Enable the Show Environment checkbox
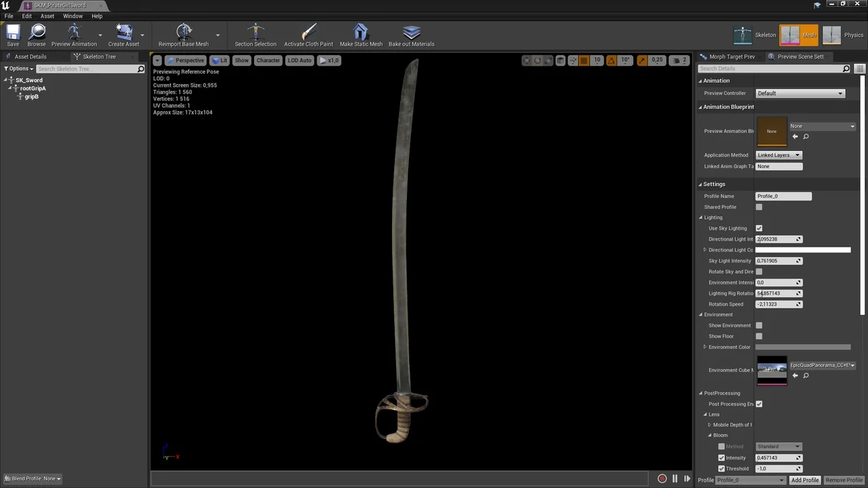 tap(759, 325)
